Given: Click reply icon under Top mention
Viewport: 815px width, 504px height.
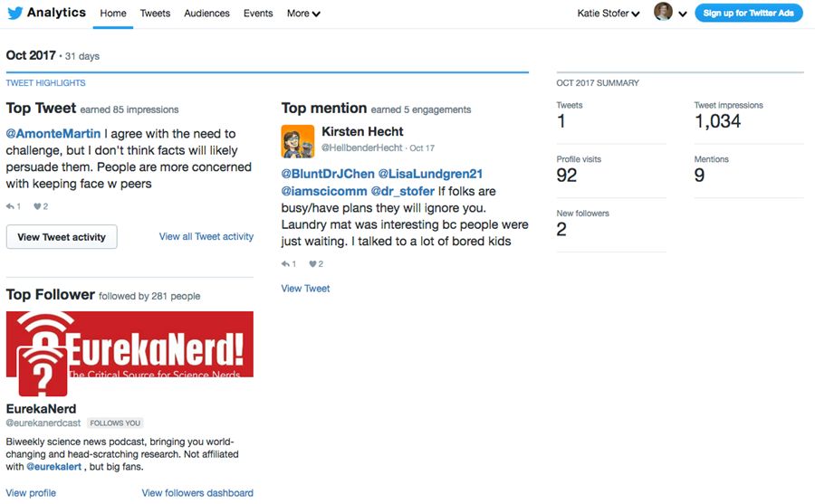Looking at the screenshot, I should pos(285,264).
